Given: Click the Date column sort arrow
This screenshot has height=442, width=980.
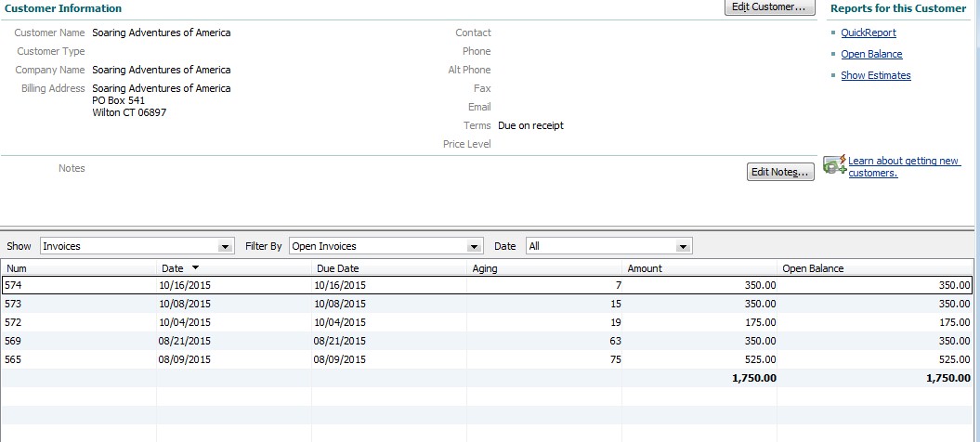Looking at the screenshot, I should 195,268.
